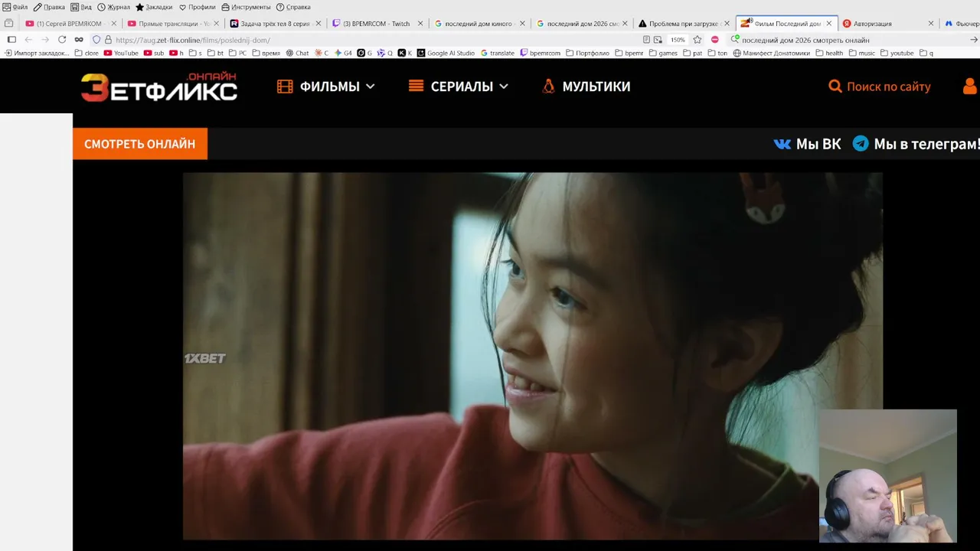Reload the current page

click(62, 40)
